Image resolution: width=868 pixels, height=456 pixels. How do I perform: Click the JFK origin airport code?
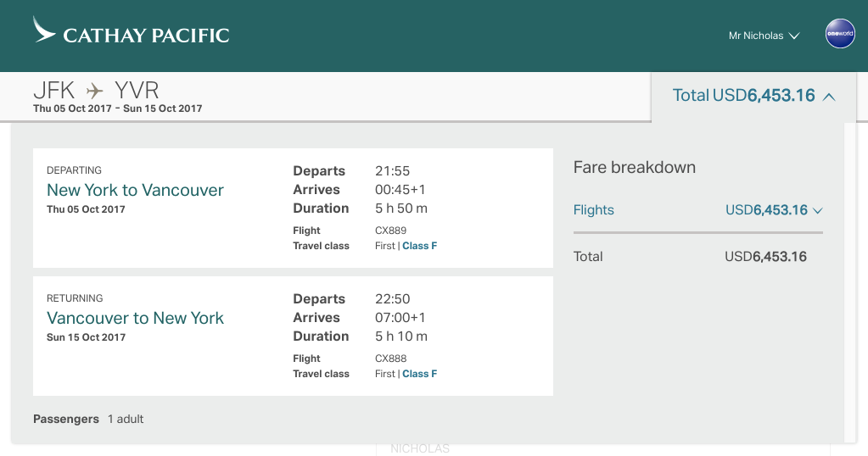(53, 90)
